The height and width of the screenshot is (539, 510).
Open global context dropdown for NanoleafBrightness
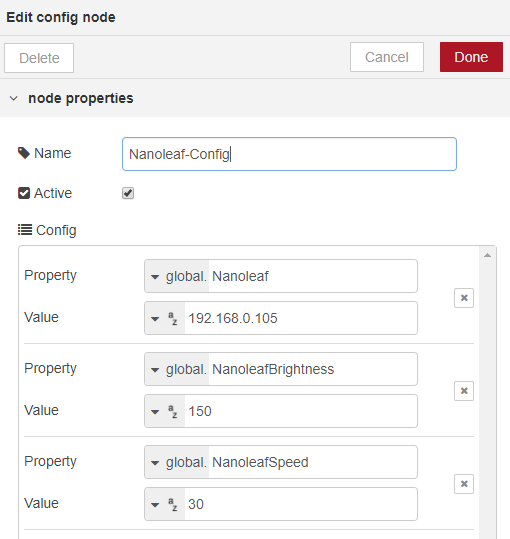coord(177,369)
